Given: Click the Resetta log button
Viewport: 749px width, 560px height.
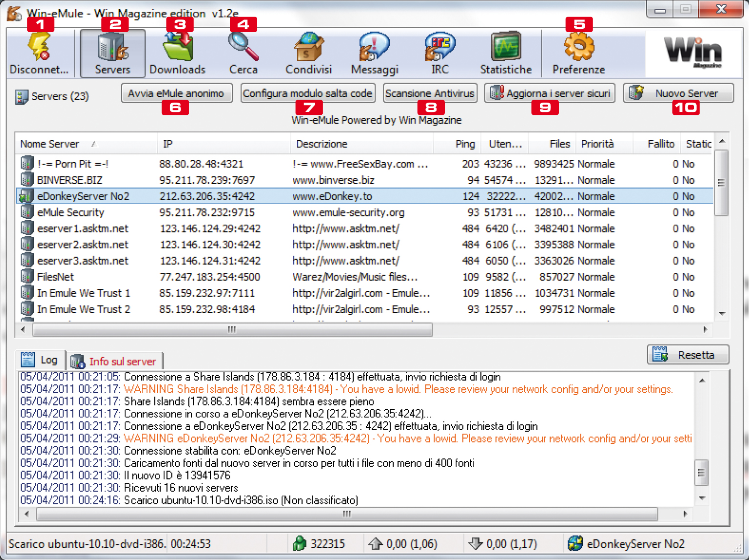Looking at the screenshot, I should 688,355.
